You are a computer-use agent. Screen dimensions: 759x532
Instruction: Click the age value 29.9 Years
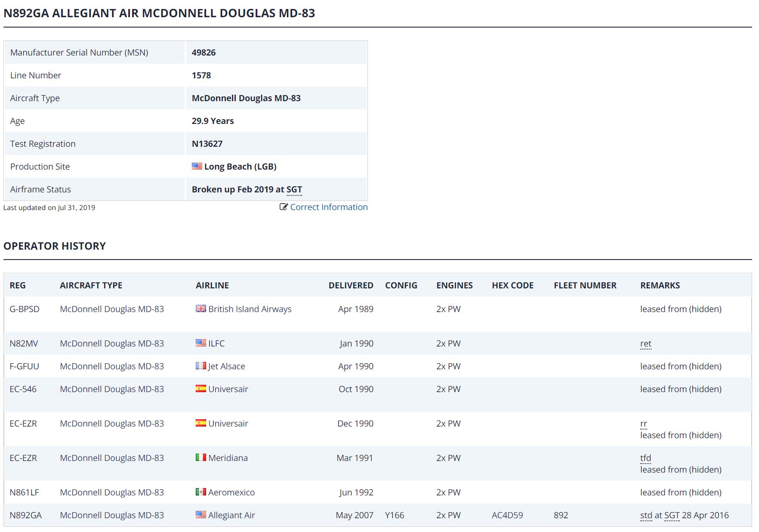213,121
